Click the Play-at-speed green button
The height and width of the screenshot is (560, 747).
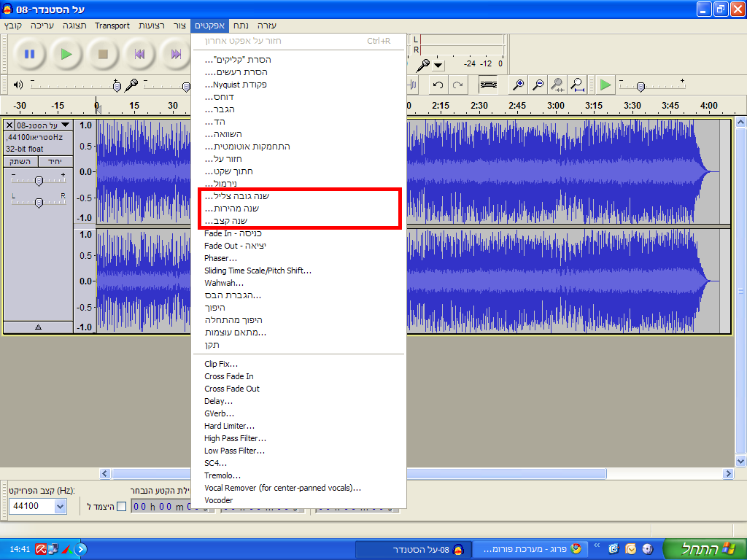(x=605, y=85)
